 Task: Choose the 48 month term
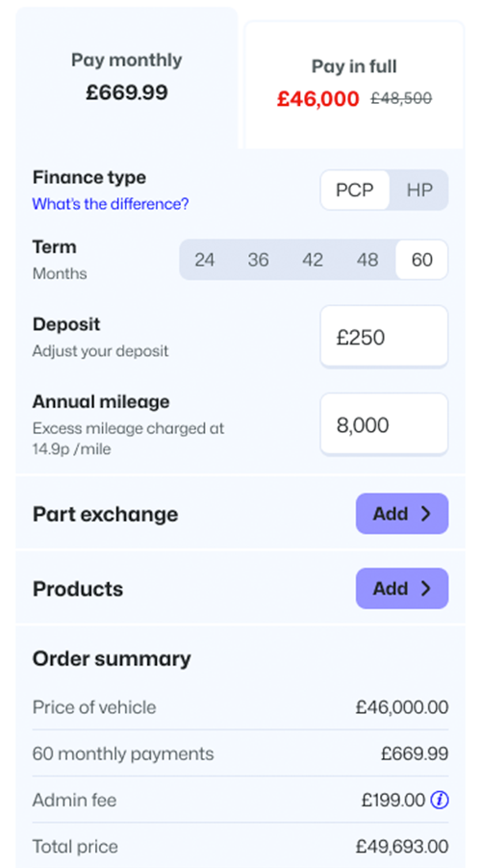point(367,260)
